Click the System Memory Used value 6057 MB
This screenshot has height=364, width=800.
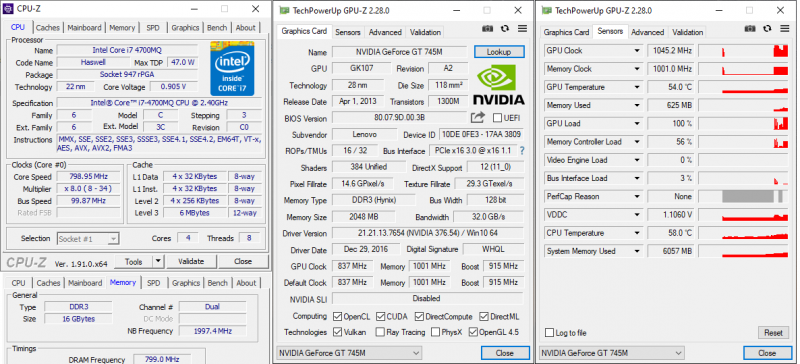pos(671,251)
